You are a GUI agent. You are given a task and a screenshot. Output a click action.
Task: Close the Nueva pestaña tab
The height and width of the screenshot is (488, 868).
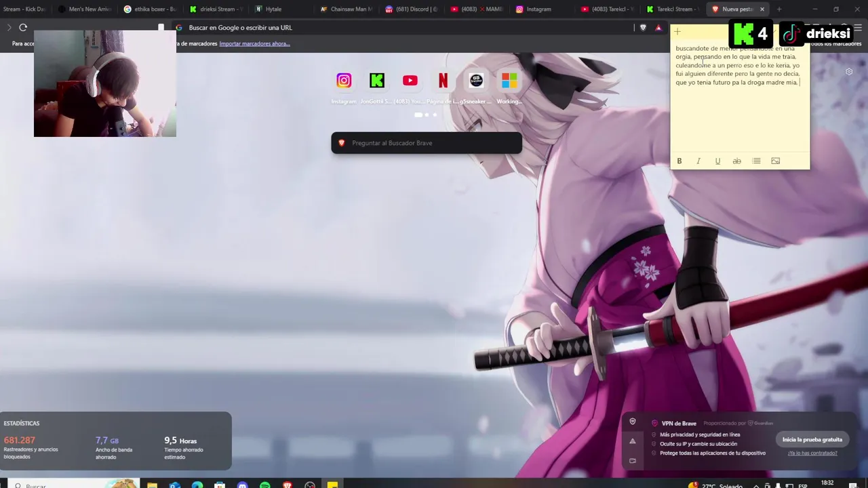pos(762,9)
